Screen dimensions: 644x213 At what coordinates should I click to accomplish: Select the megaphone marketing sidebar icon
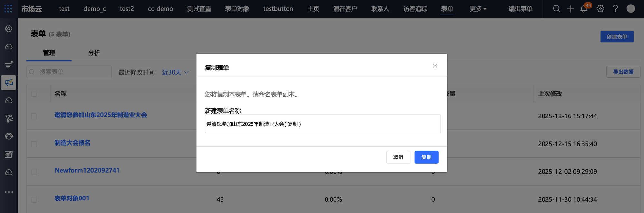coord(9,83)
